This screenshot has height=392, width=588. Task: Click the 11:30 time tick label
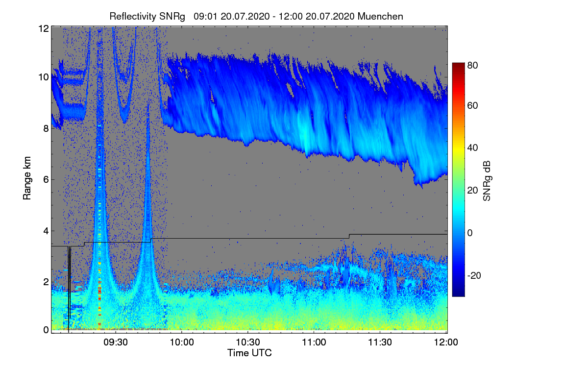tap(380, 342)
